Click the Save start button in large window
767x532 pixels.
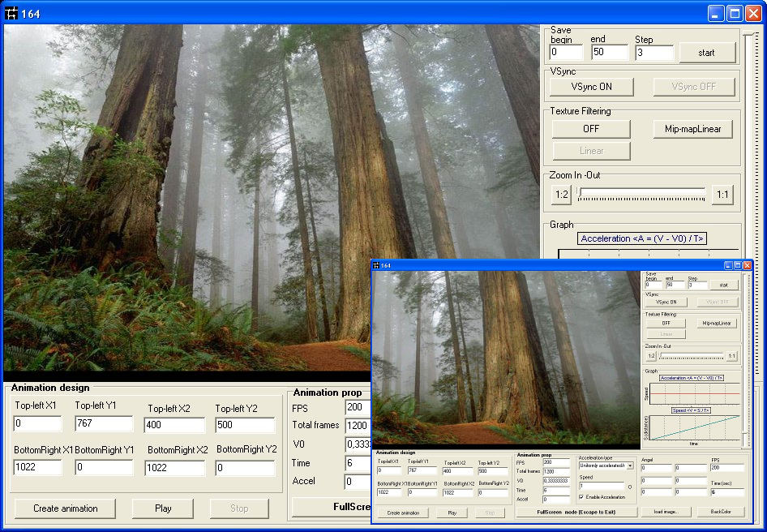(x=706, y=53)
